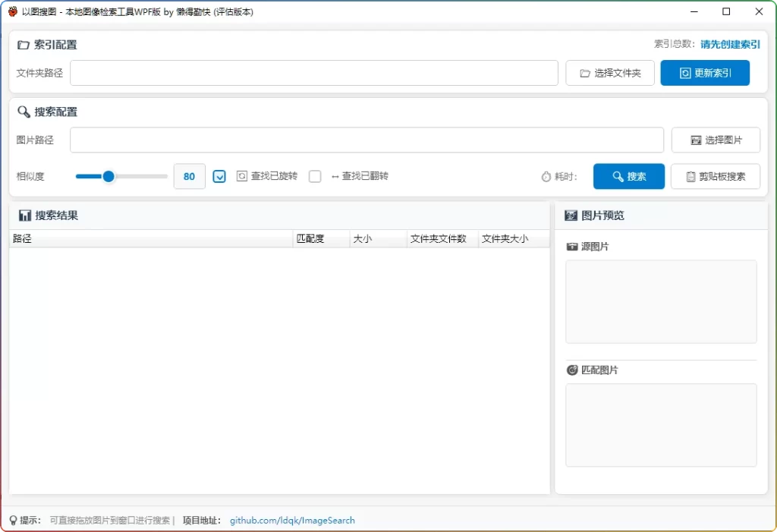This screenshot has height=532, width=777.
Task: Click the 请先创建索引 link text
Action: click(730, 44)
